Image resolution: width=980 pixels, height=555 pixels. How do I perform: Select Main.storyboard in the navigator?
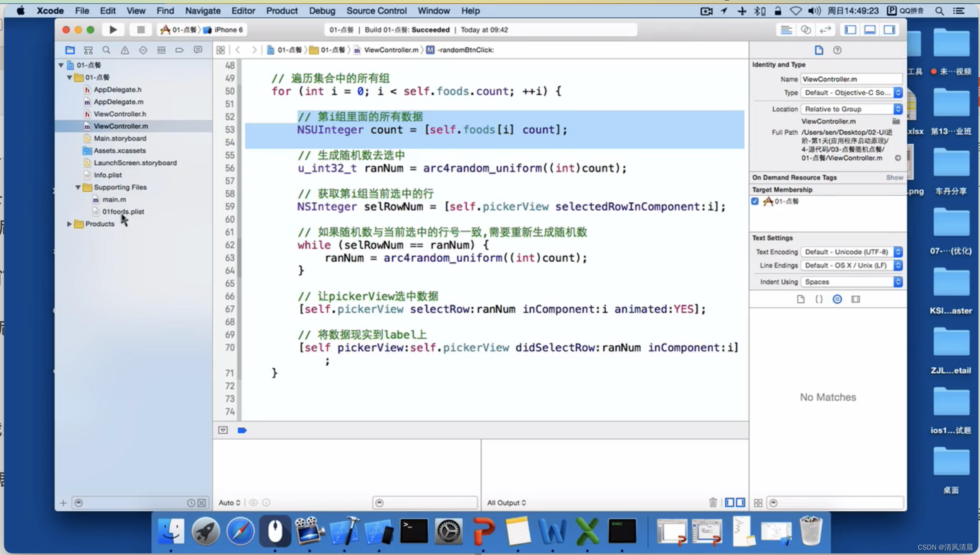coord(120,138)
